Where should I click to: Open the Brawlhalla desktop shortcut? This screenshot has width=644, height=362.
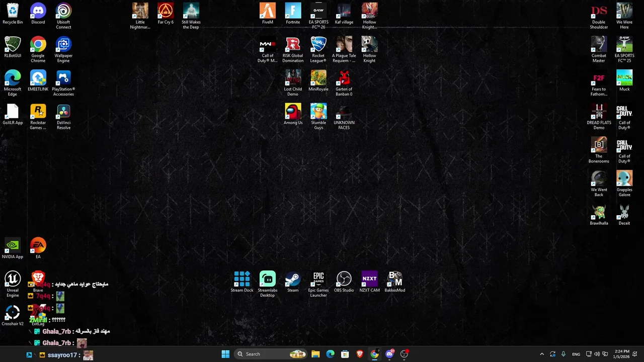pyautogui.click(x=599, y=215)
